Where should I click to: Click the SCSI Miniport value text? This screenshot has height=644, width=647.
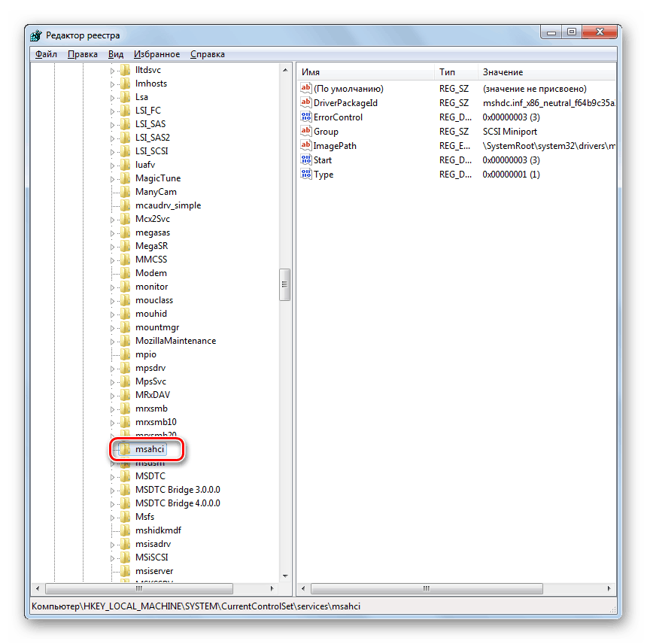510,132
